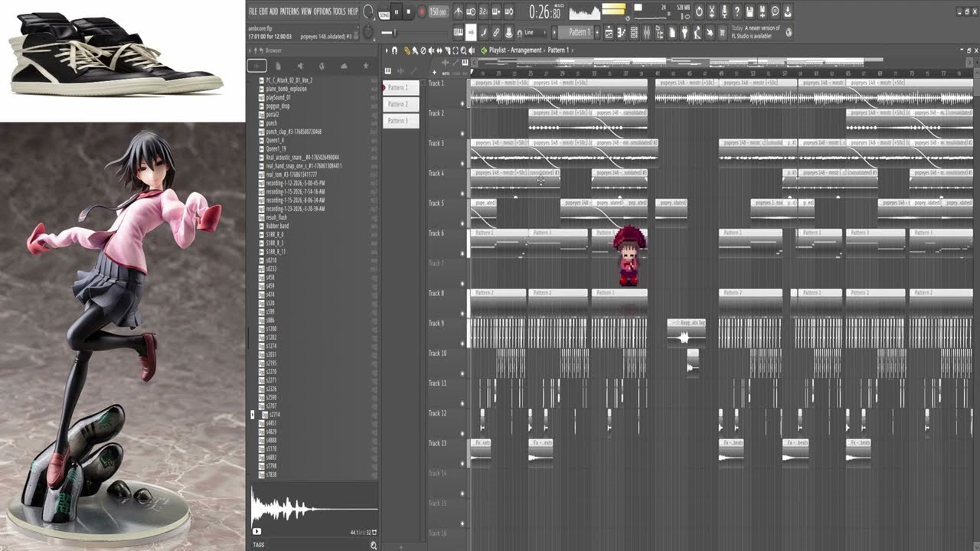Click the record button
980x551 pixels.
tap(421, 11)
